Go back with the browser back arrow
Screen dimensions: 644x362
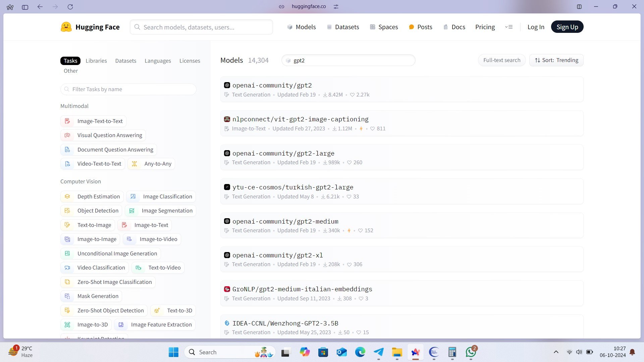pos(40,7)
